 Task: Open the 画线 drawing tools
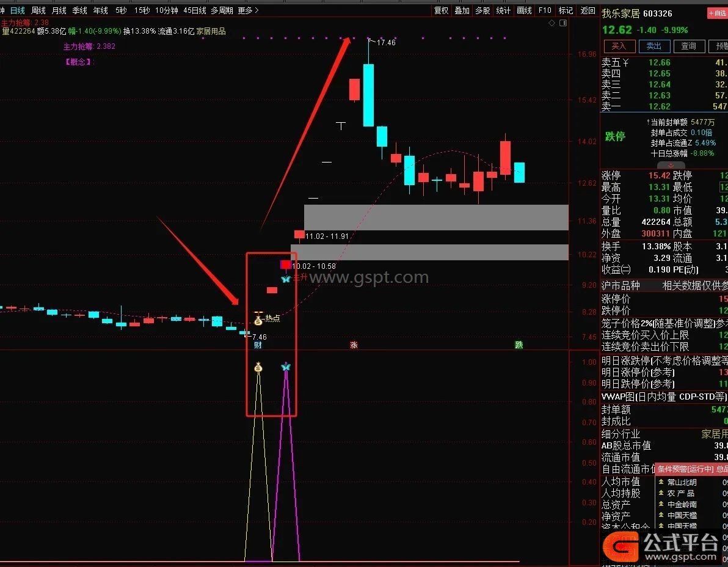tap(524, 10)
